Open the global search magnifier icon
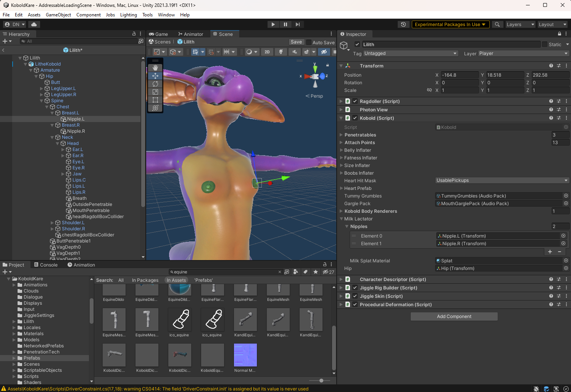The width and height of the screenshot is (571, 392). 497,24
